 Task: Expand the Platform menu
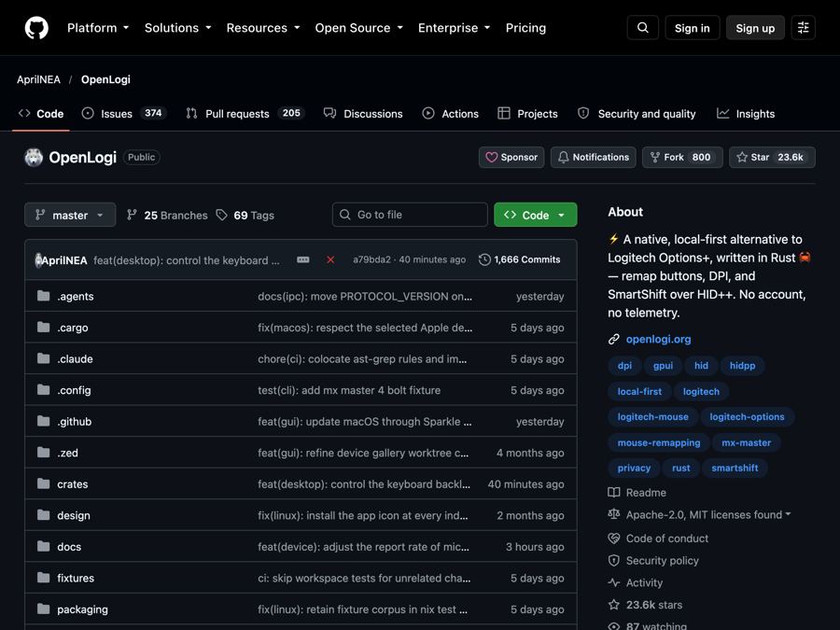coord(98,28)
